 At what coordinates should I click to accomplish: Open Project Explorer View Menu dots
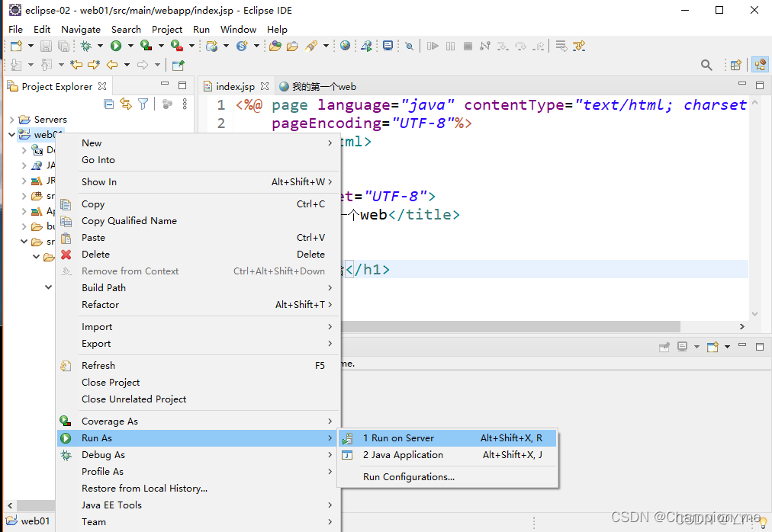(x=185, y=104)
